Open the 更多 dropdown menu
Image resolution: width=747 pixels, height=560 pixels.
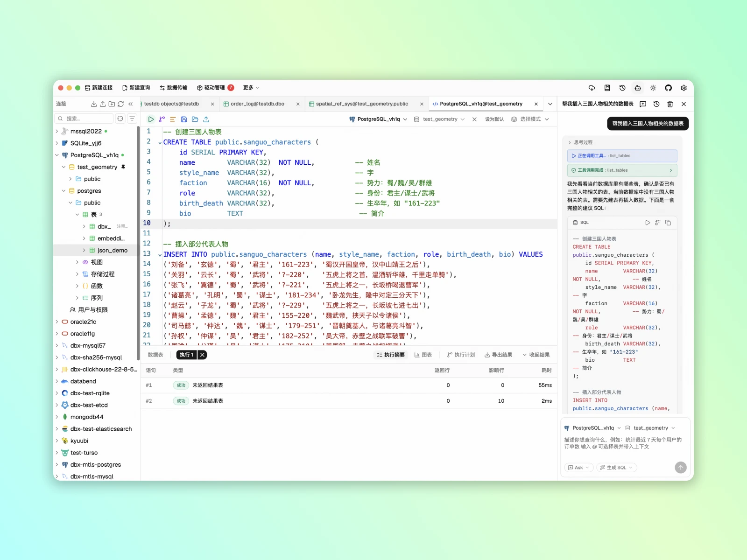(x=251, y=88)
